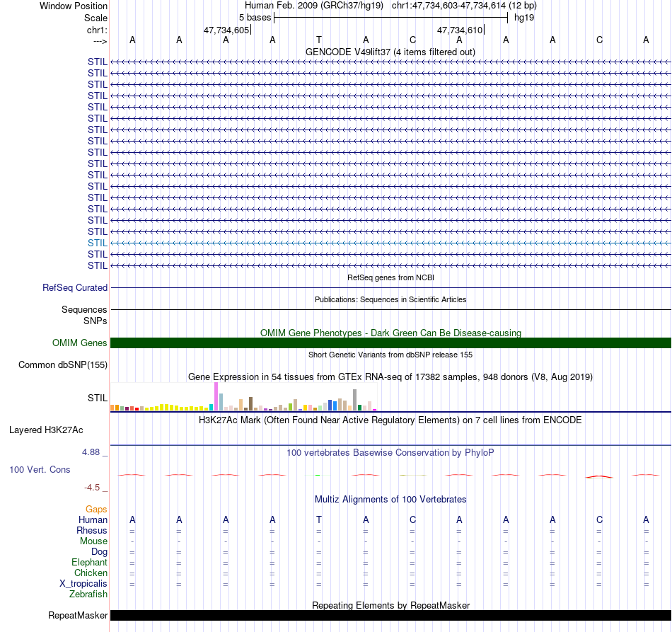
Task: Click the T base in Human alignment row
Action: coord(319,519)
